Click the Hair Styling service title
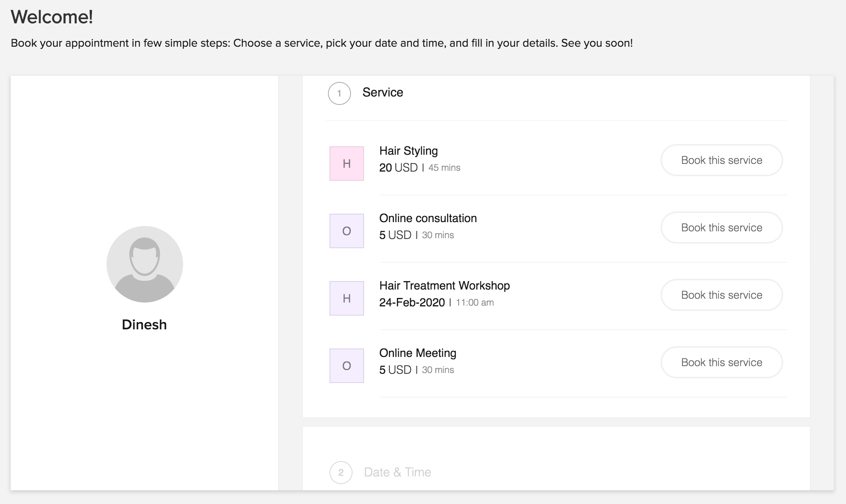This screenshot has height=504, width=846. pos(408,151)
